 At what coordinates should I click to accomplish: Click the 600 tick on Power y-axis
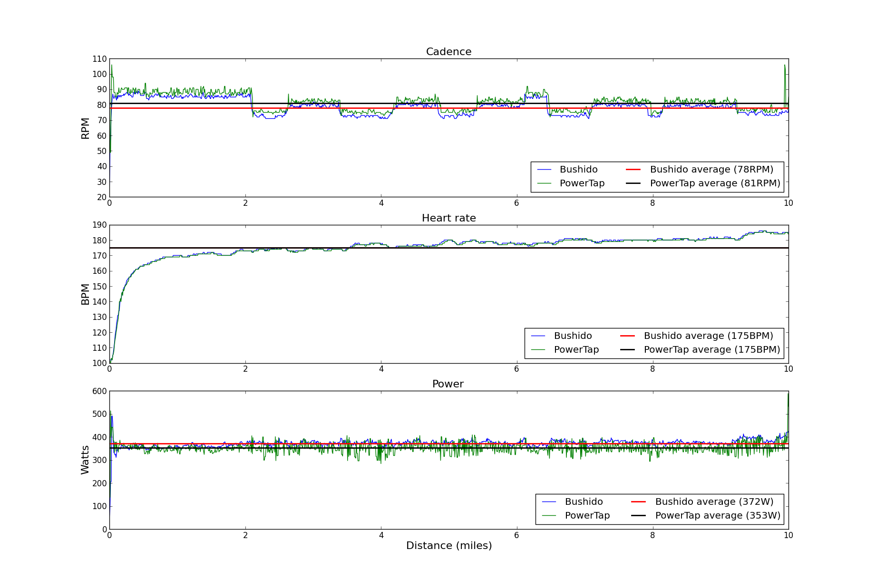[99, 391]
